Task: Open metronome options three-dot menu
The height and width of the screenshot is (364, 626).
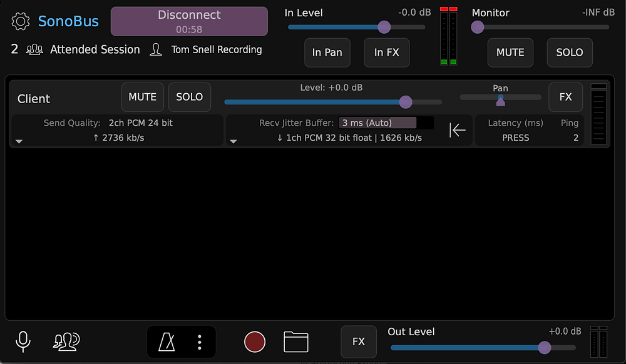Action: pos(199,342)
